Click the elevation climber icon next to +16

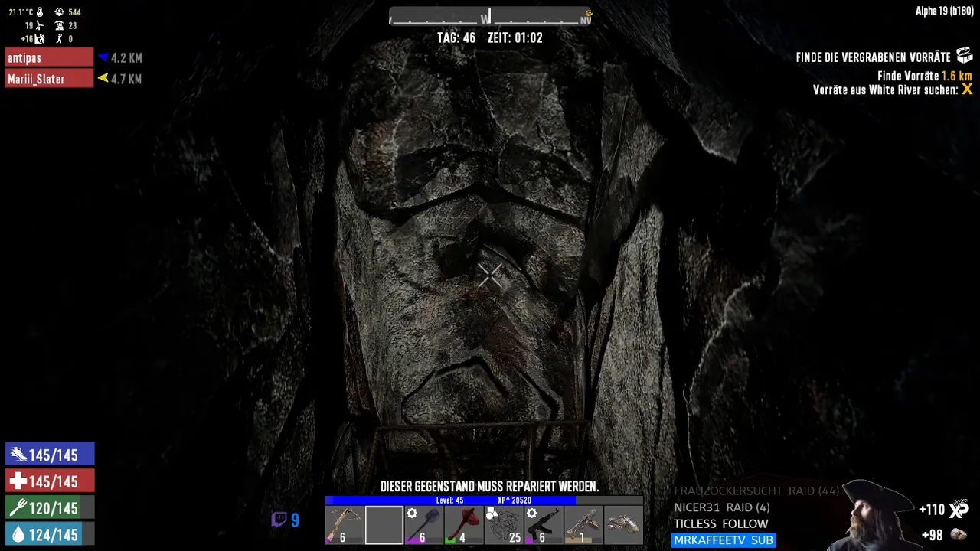40,38
